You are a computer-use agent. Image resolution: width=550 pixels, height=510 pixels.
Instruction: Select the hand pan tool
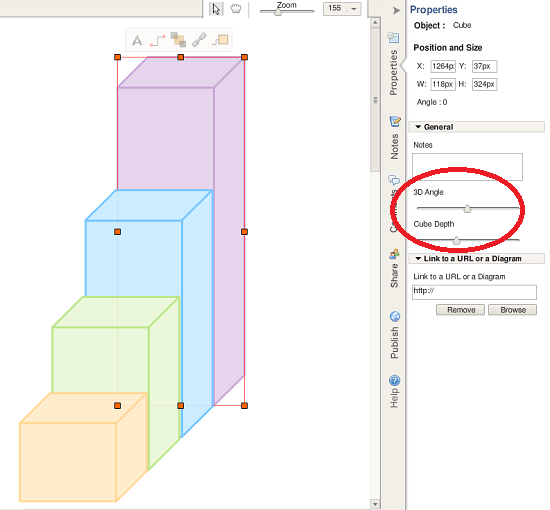point(236,8)
